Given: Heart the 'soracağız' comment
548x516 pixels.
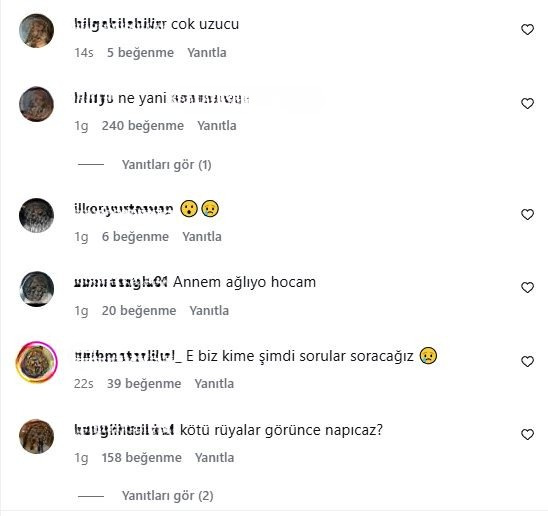Looking at the screenshot, I should (x=527, y=361).
